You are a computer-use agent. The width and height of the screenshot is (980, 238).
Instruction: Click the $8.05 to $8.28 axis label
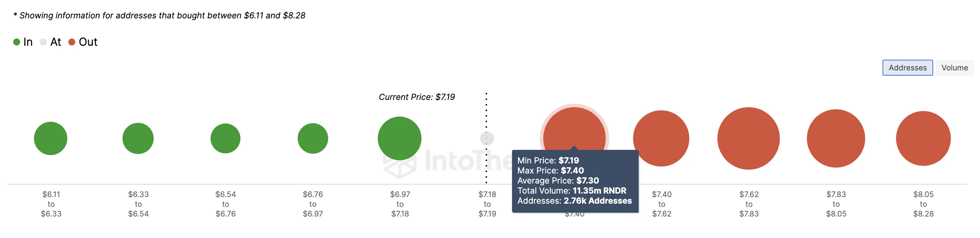click(923, 204)
